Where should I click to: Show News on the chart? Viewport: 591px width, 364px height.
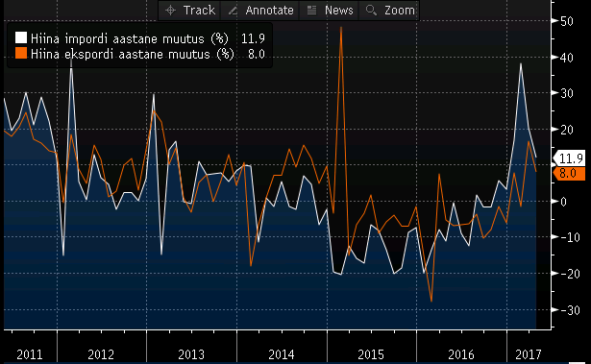339,11
